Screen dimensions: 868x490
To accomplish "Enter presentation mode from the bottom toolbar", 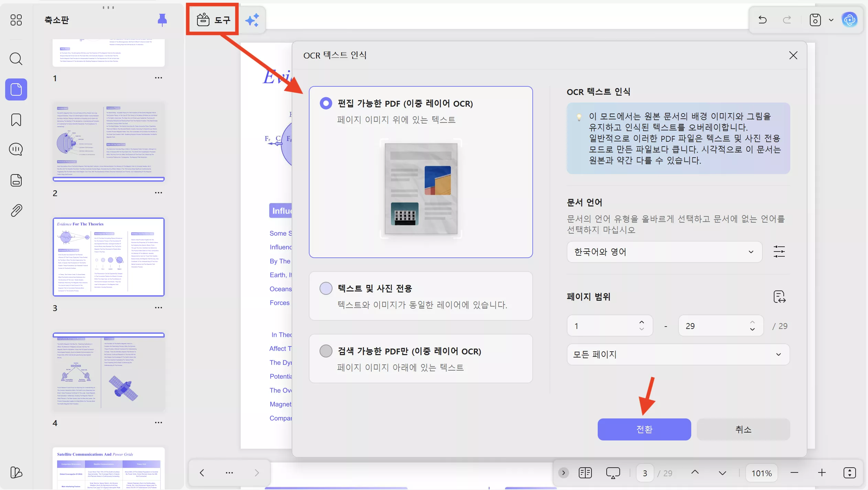I will (x=613, y=473).
